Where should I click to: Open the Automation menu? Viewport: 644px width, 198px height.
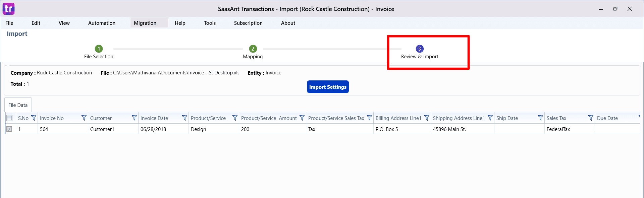[x=102, y=23]
